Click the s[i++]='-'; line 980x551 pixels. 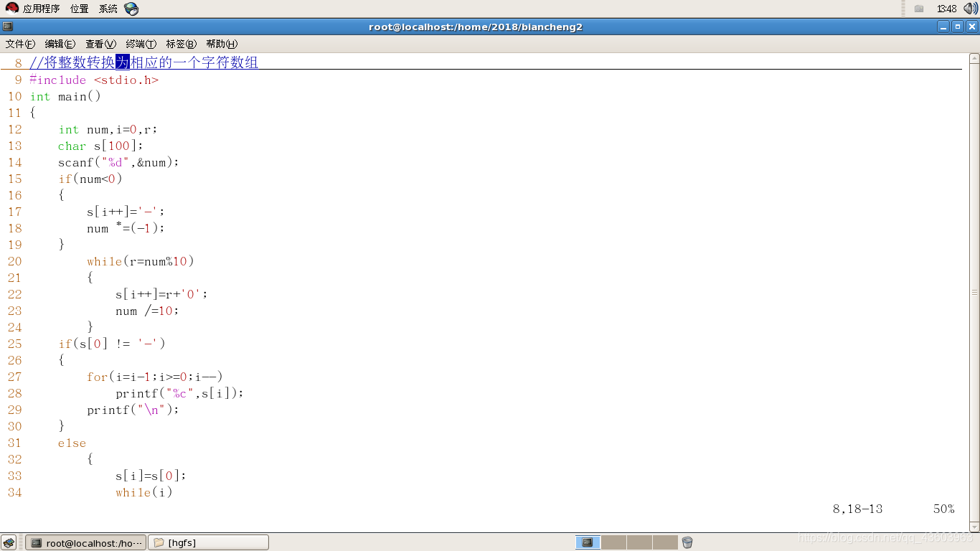pos(126,212)
